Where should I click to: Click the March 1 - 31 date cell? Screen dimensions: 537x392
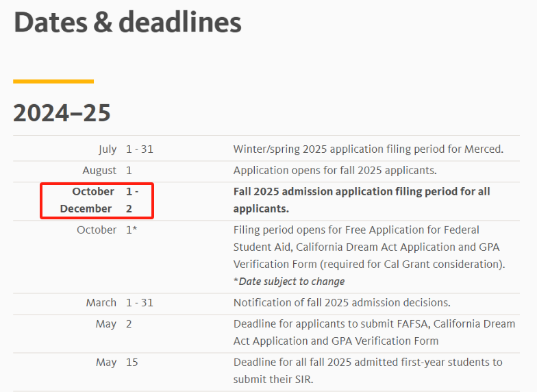119,303
